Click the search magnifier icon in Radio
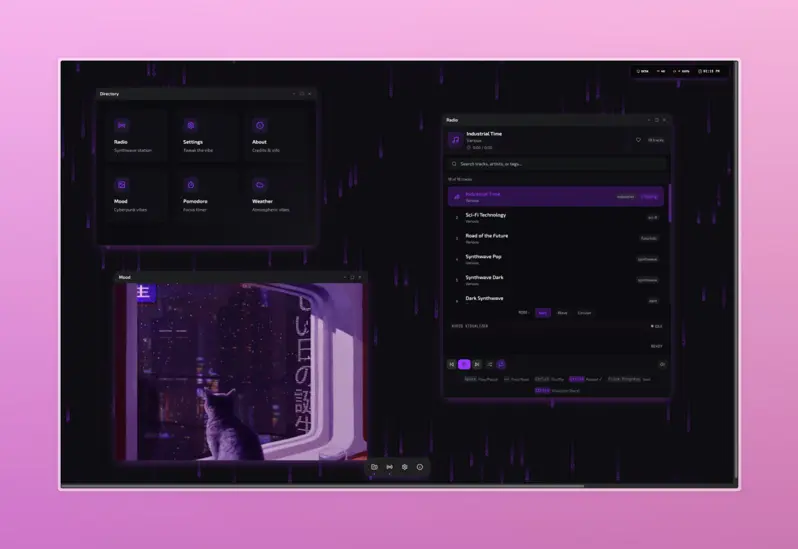The height and width of the screenshot is (549, 798). click(454, 164)
